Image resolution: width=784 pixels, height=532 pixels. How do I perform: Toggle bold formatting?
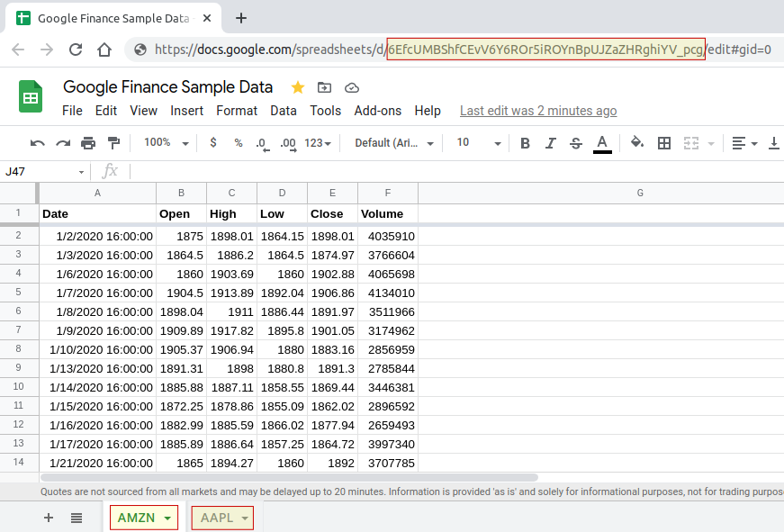tap(525, 143)
